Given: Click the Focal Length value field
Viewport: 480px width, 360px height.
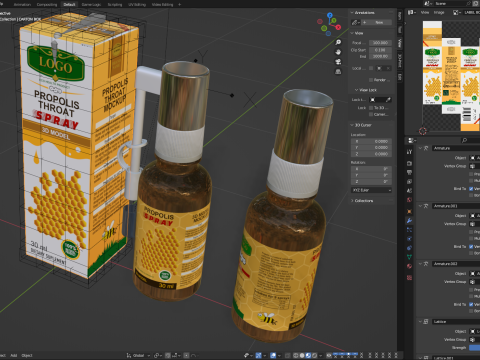Looking at the screenshot, I should 380,43.
